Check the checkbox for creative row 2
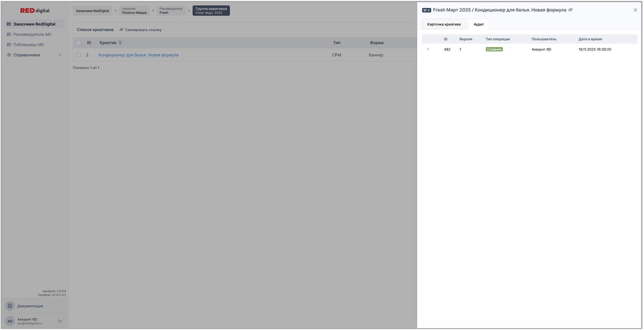Screen dimensions: 644x330 (79, 55)
